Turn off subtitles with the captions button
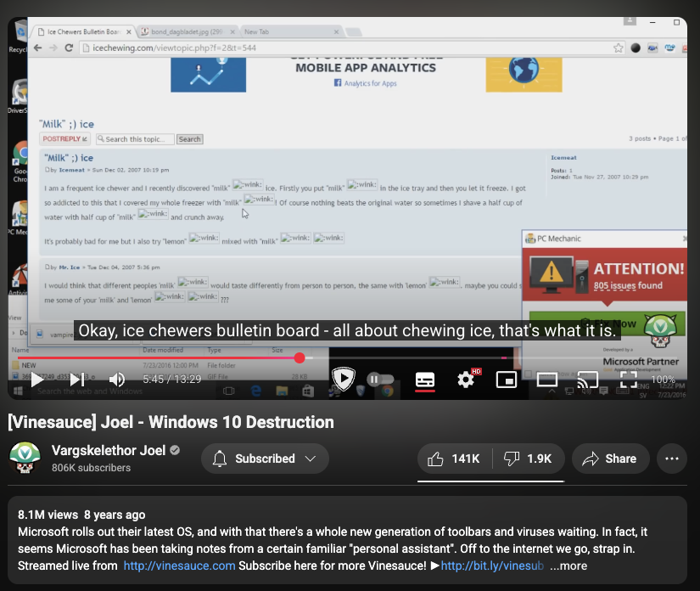The image size is (700, 591). pyautogui.click(x=425, y=380)
